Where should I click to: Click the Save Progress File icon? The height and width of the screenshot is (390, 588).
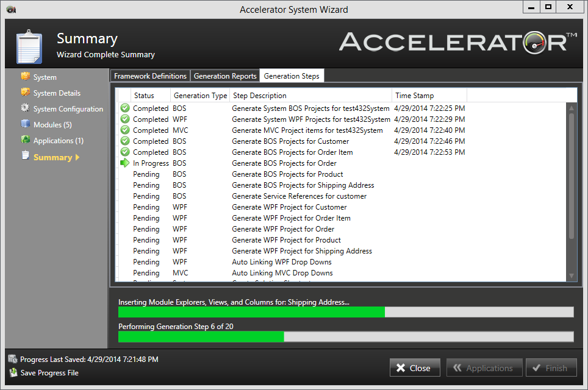13,372
